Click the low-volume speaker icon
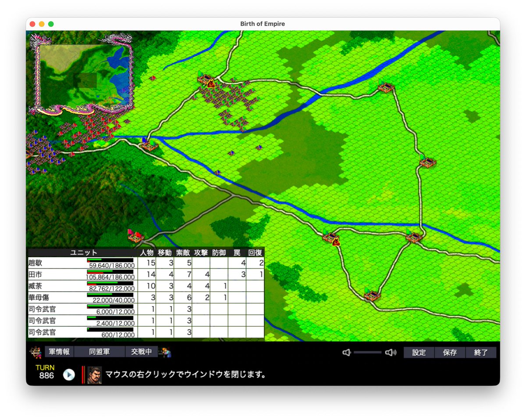The image size is (526, 420). (346, 352)
